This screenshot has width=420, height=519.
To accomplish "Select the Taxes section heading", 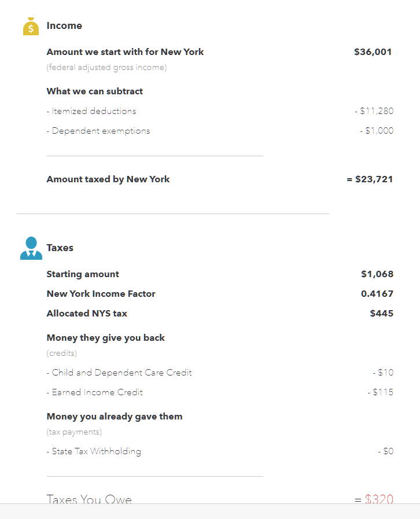I will (x=60, y=248).
